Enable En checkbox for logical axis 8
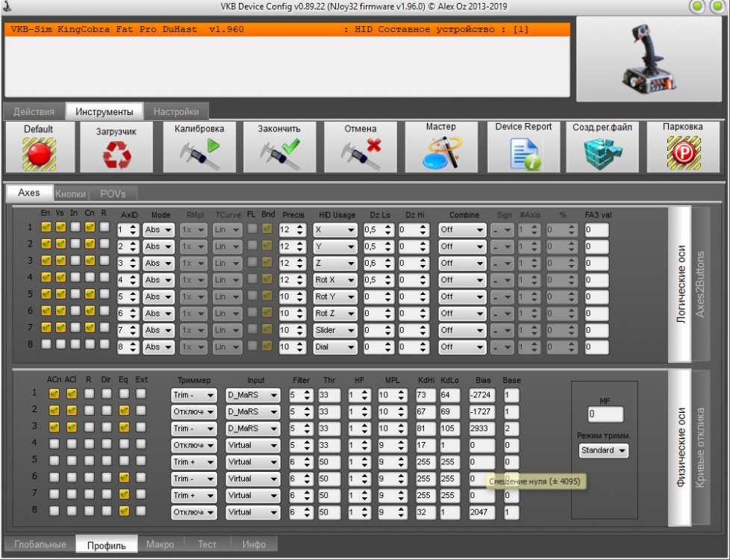Screen dimensions: 730x560 [x=46, y=344]
